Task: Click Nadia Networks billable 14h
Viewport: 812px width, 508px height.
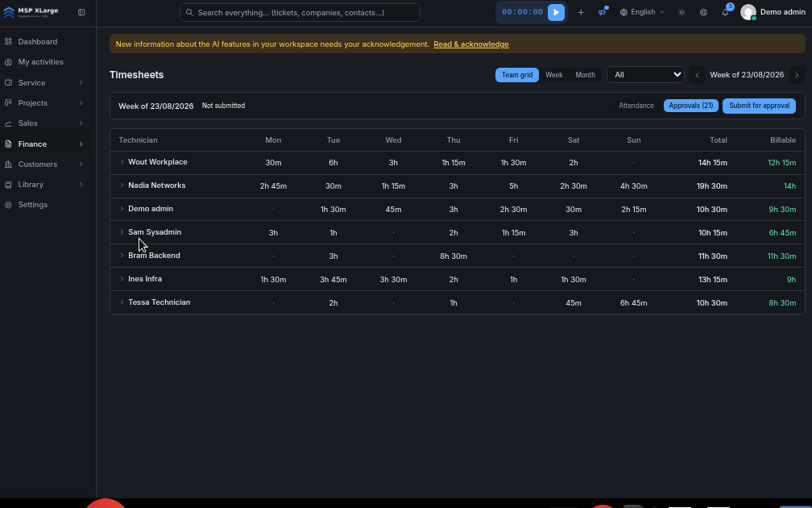Action: coord(789,186)
